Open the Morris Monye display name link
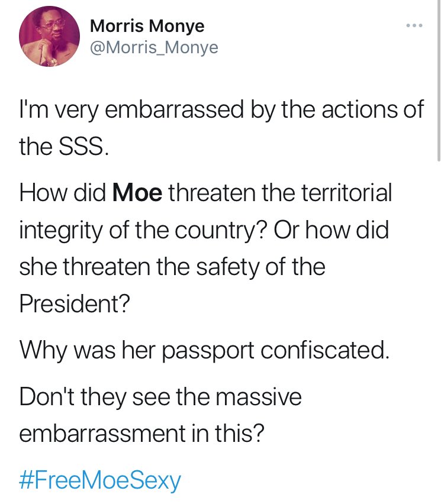 [x=147, y=25]
